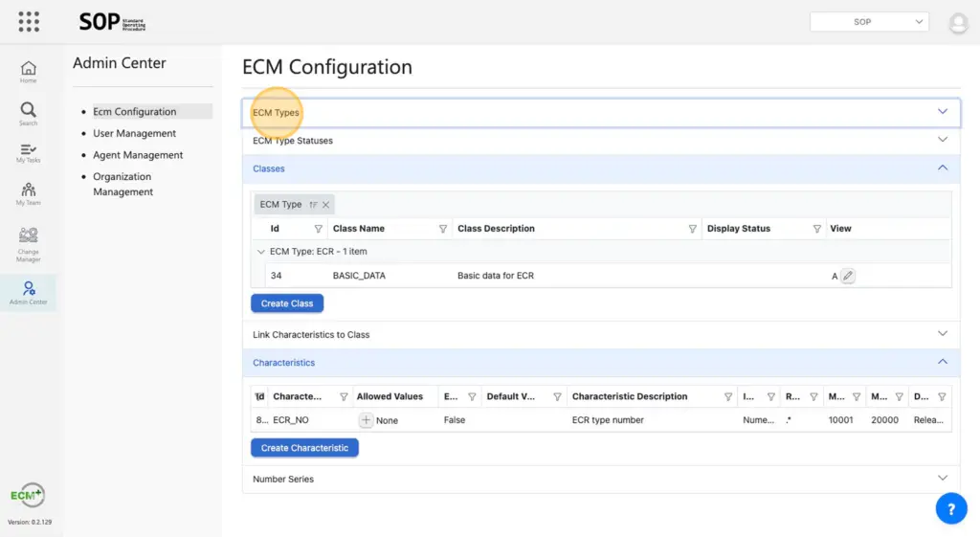980x537 pixels.
Task: Open Change Manager in sidebar
Action: coord(29,244)
